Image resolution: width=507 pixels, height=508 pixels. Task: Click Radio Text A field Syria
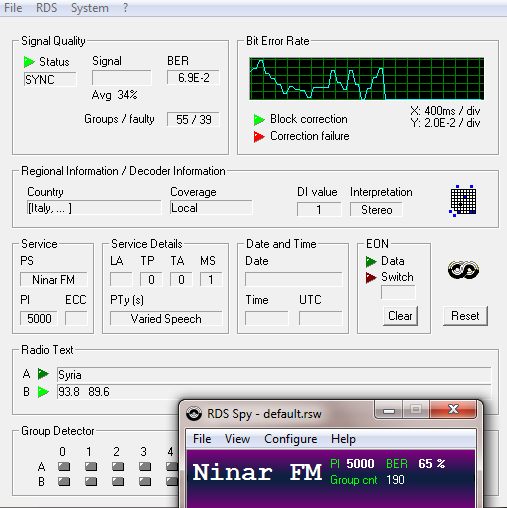(274, 375)
